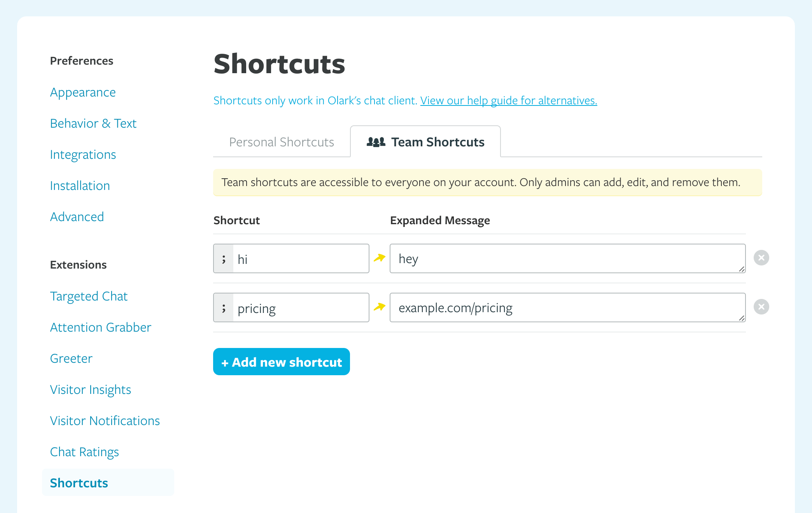Switch to the Personal Shortcuts tab

[282, 142]
